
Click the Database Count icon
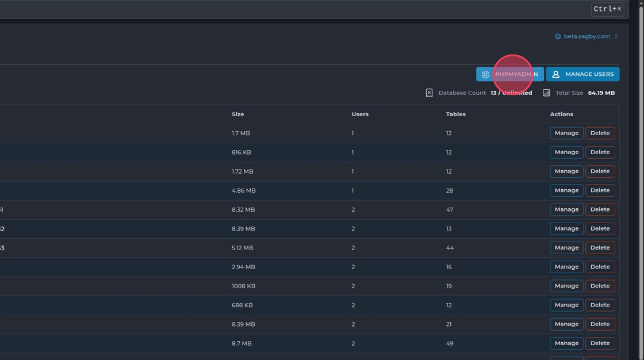coord(429,93)
